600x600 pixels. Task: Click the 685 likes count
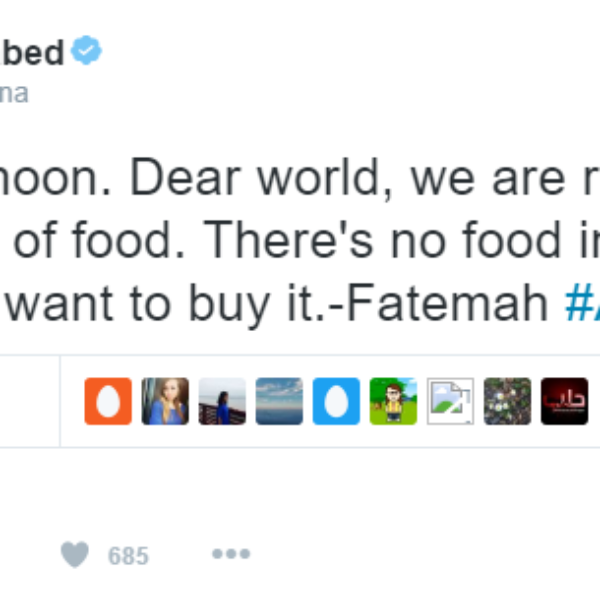[128, 556]
